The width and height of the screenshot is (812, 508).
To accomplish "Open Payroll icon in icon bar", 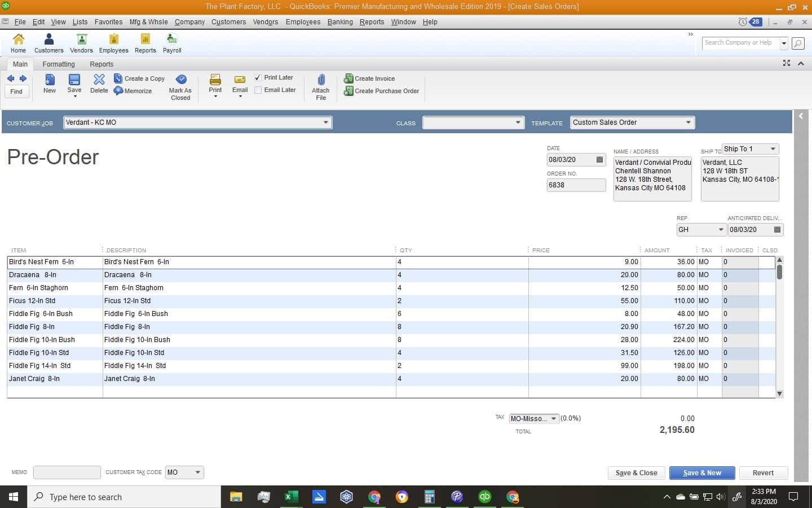I will pyautogui.click(x=172, y=43).
